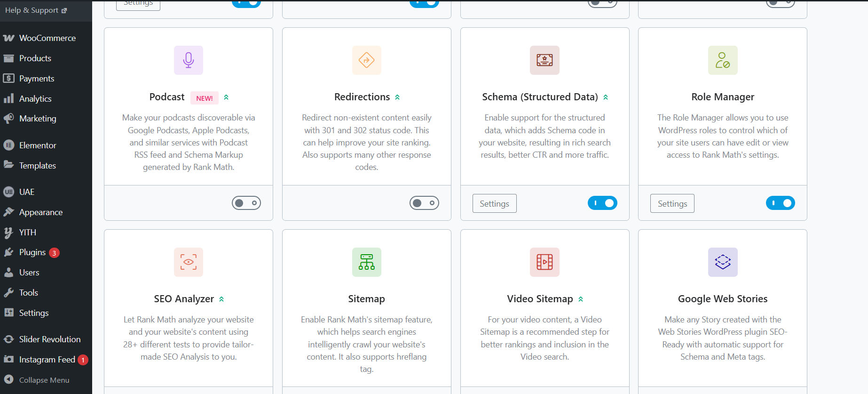
Task: Click the Appearance paintbrush icon
Action: [x=8, y=212]
